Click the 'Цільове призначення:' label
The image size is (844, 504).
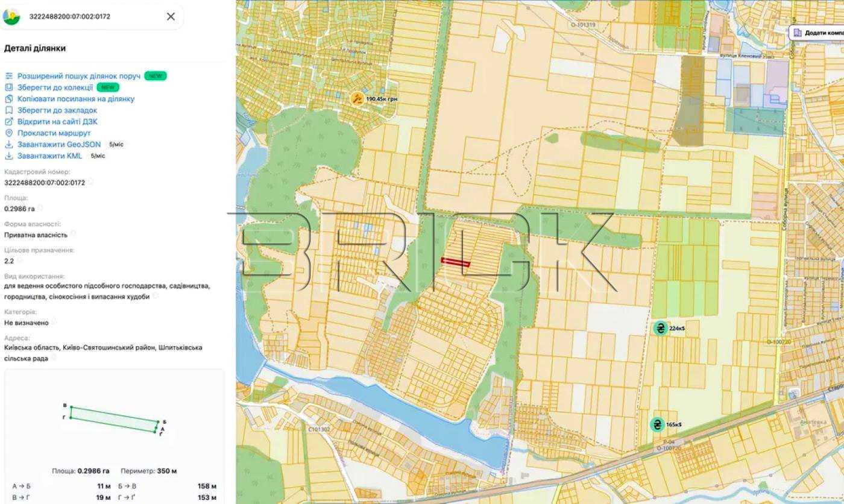pyautogui.click(x=39, y=250)
